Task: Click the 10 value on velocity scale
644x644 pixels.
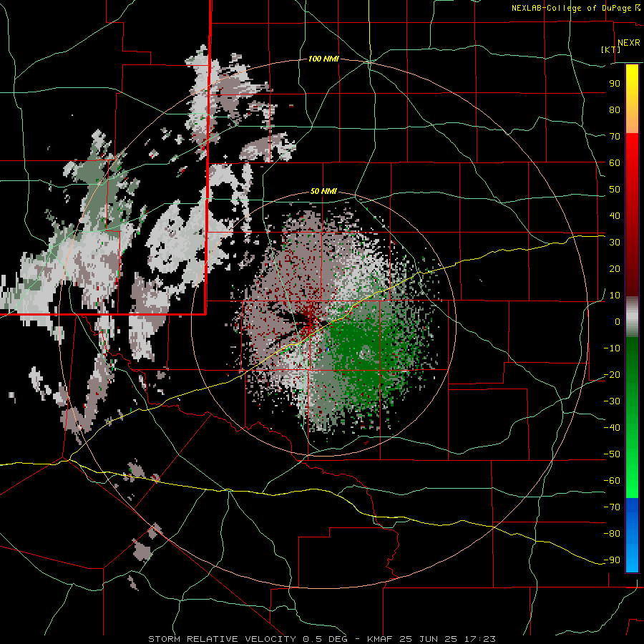Action: pos(615,296)
